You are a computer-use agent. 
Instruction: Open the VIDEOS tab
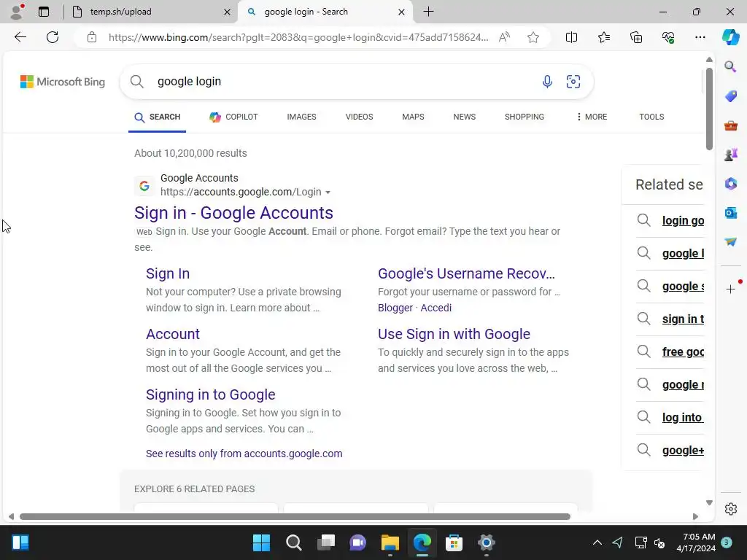click(359, 117)
